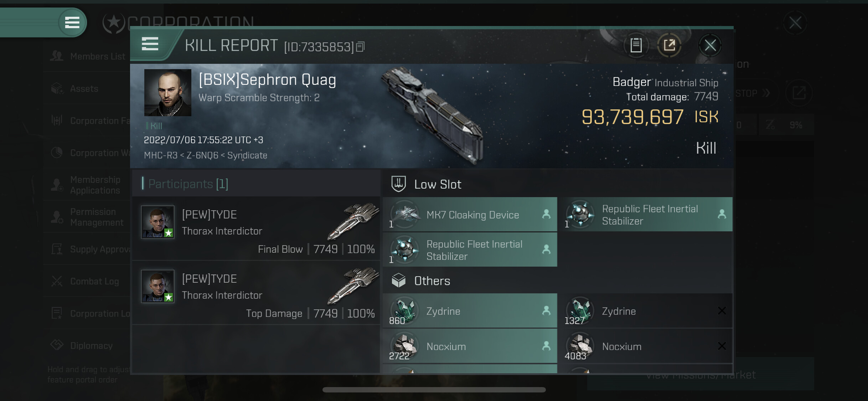The height and width of the screenshot is (401, 868).
Task: Share the kill report externally
Action: (x=669, y=45)
